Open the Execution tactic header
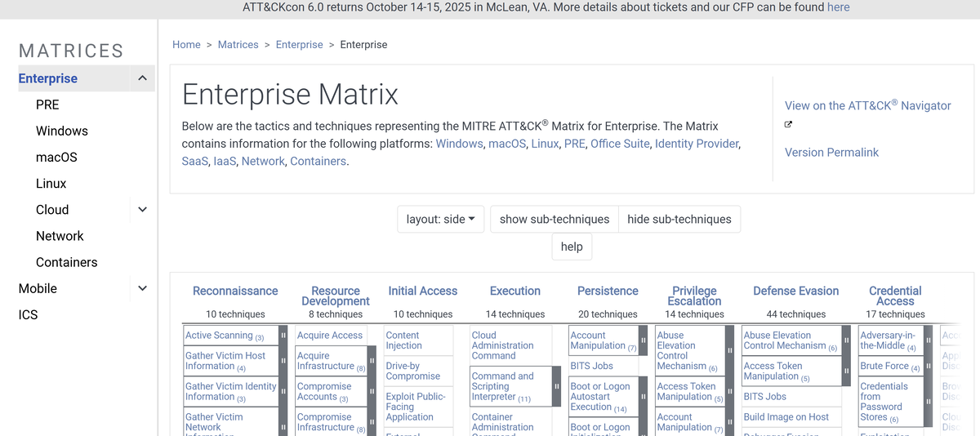 (x=515, y=291)
